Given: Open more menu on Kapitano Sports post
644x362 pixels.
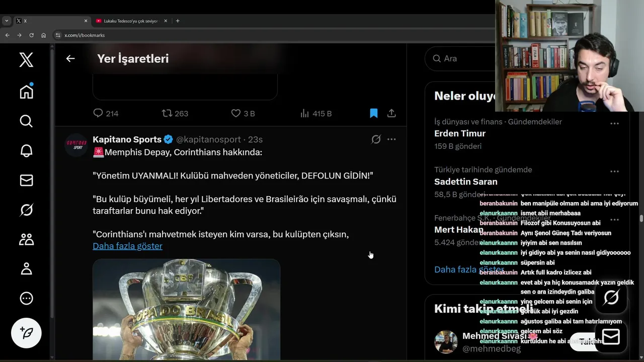Looking at the screenshot, I should 391,139.
